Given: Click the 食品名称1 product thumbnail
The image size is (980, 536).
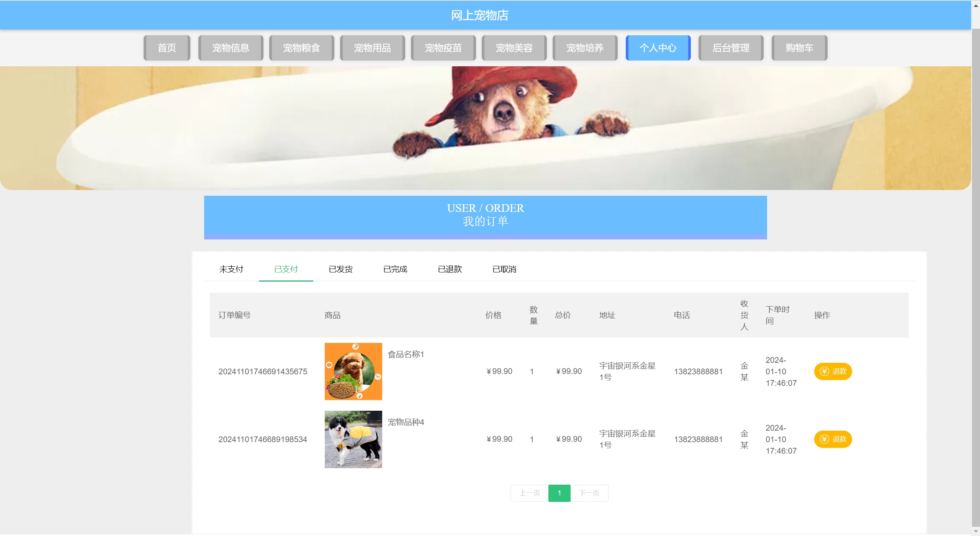Looking at the screenshot, I should (x=353, y=371).
